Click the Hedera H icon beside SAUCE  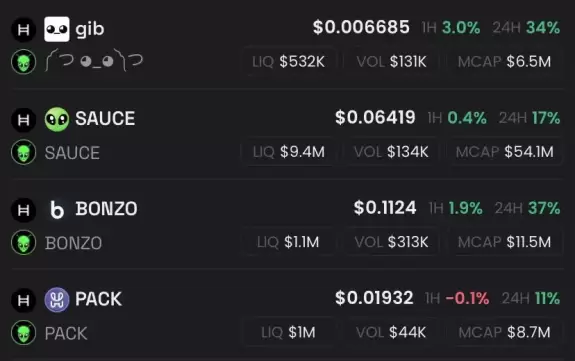23,120
